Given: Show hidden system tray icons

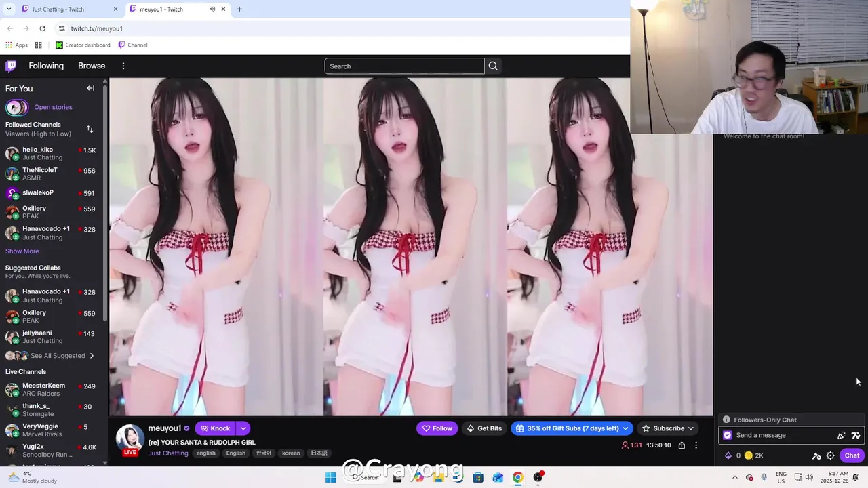Looking at the screenshot, I should point(734,477).
